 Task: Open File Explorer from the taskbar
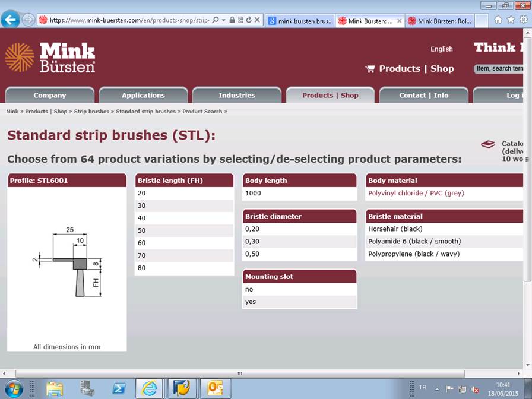click(55, 389)
